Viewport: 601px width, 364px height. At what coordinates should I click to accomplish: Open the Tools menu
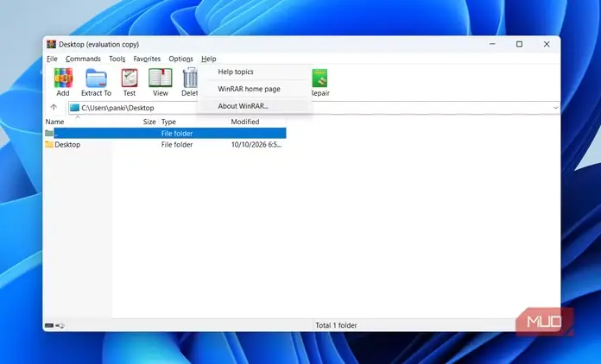pos(117,59)
